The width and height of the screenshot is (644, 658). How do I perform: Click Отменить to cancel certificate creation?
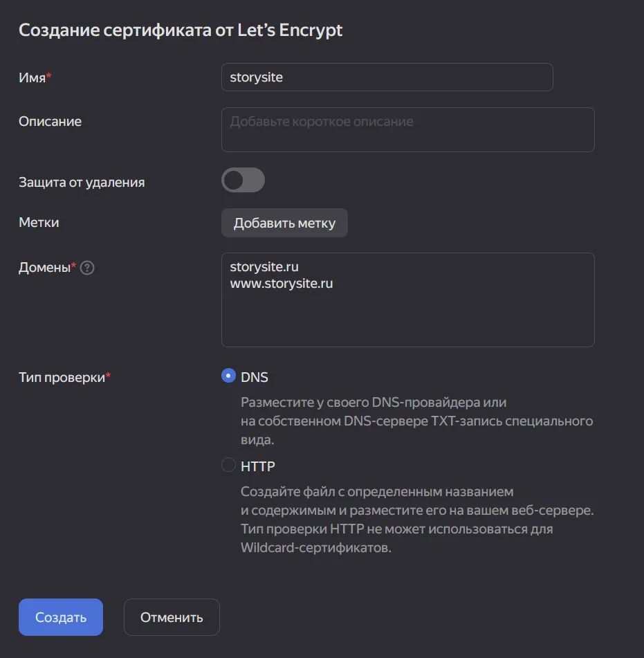coord(172,616)
